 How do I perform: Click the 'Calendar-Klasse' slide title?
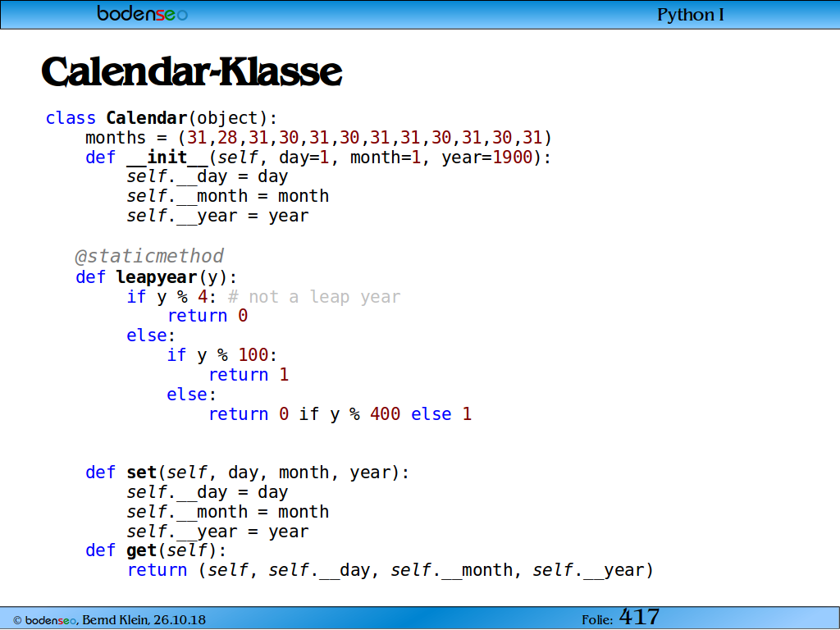point(192,72)
